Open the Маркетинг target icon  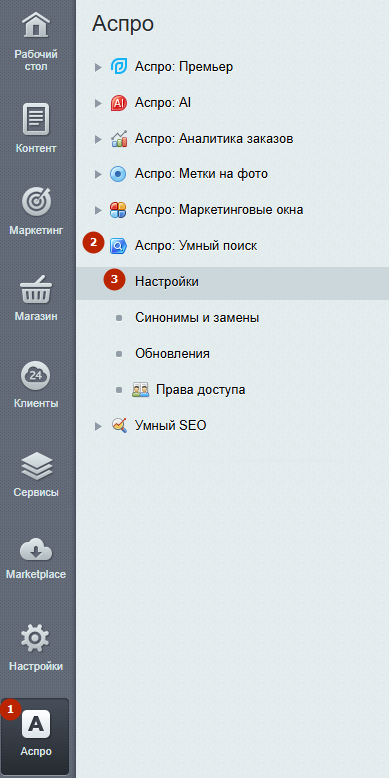click(36, 201)
